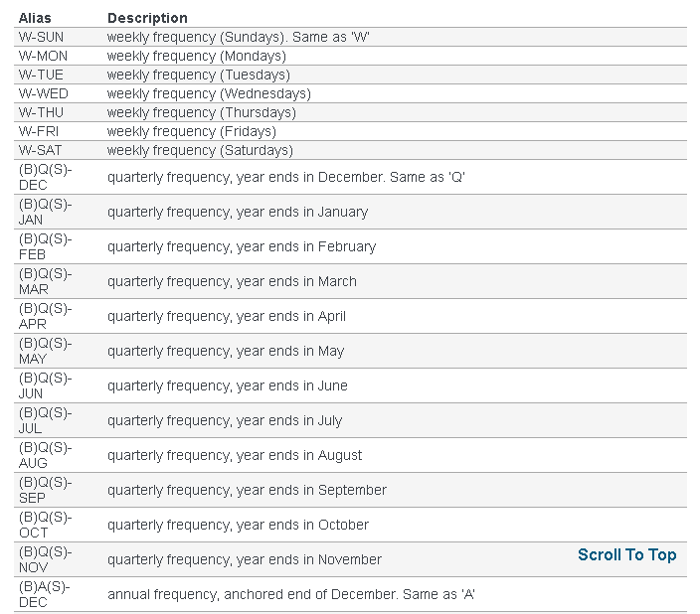The width and height of the screenshot is (700, 614).
Task: Click the annual frequency anchored end description
Action: (297, 594)
